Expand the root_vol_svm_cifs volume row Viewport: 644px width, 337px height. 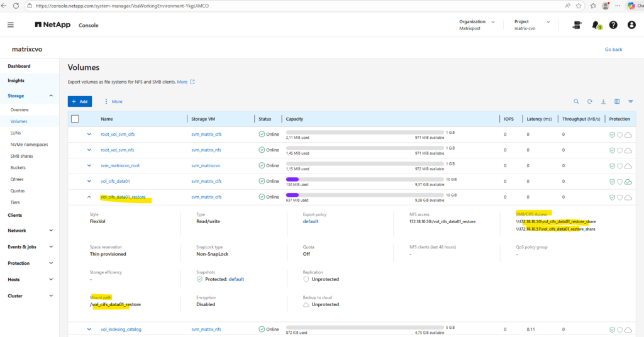[x=89, y=134]
